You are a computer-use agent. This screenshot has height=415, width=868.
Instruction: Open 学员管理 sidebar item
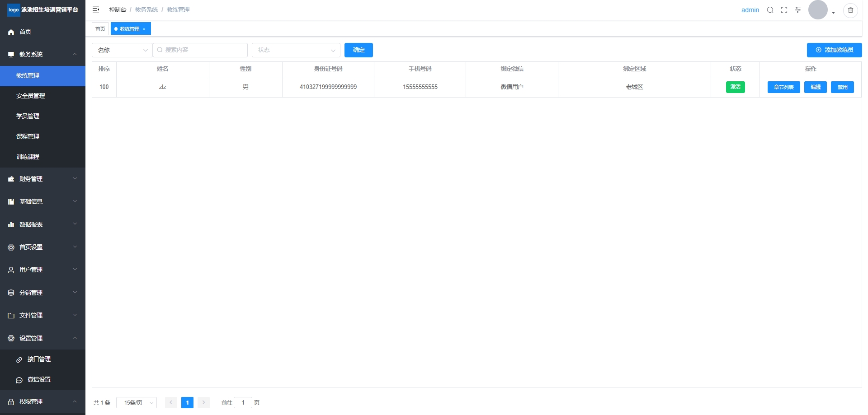(42, 116)
